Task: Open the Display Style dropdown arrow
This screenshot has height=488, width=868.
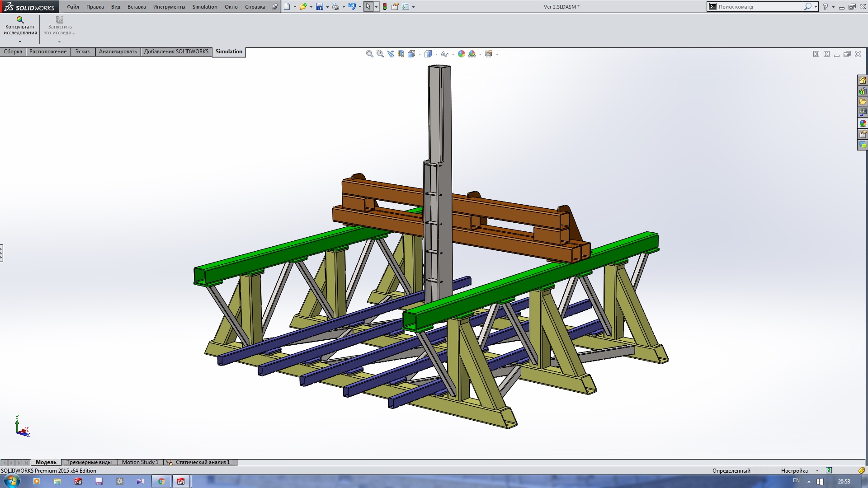Action: 436,54
